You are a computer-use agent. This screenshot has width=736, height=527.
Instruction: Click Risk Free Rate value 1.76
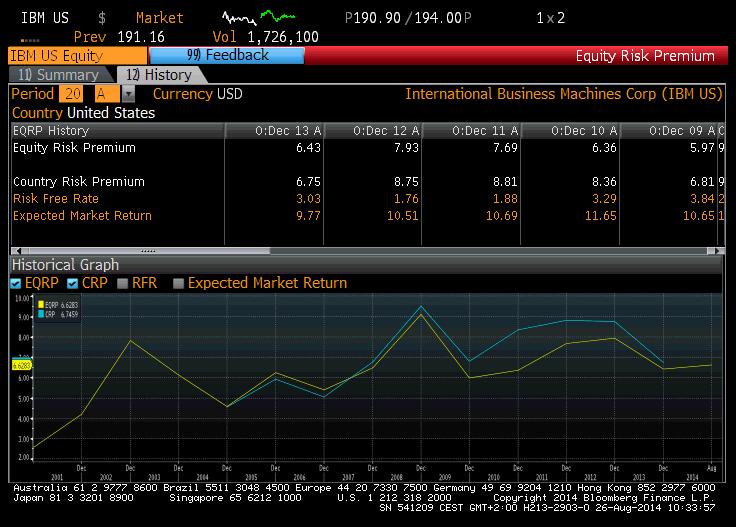[406, 199]
